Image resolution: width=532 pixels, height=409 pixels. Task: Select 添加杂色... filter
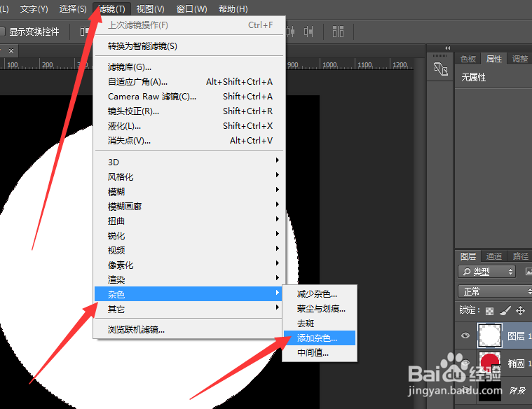tap(320, 338)
